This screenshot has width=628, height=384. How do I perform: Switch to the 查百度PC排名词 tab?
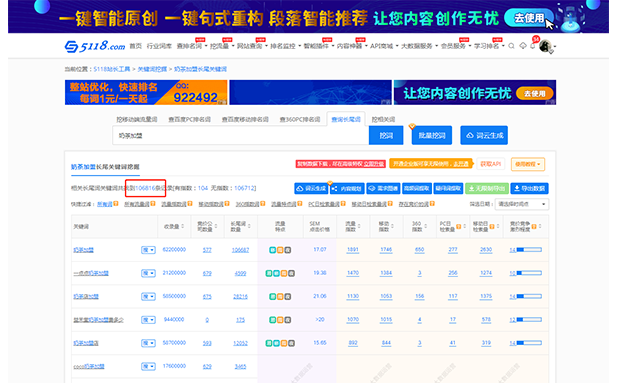pyautogui.click(x=189, y=119)
